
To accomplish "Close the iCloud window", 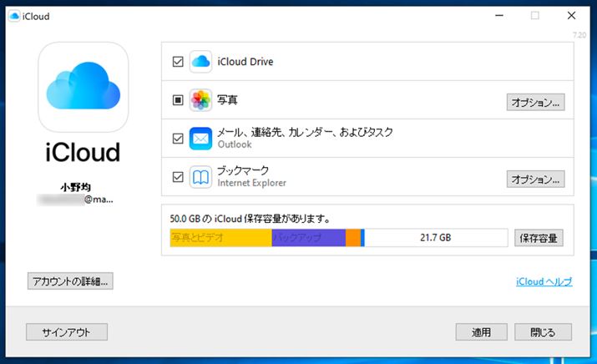I will (x=571, y=16).
